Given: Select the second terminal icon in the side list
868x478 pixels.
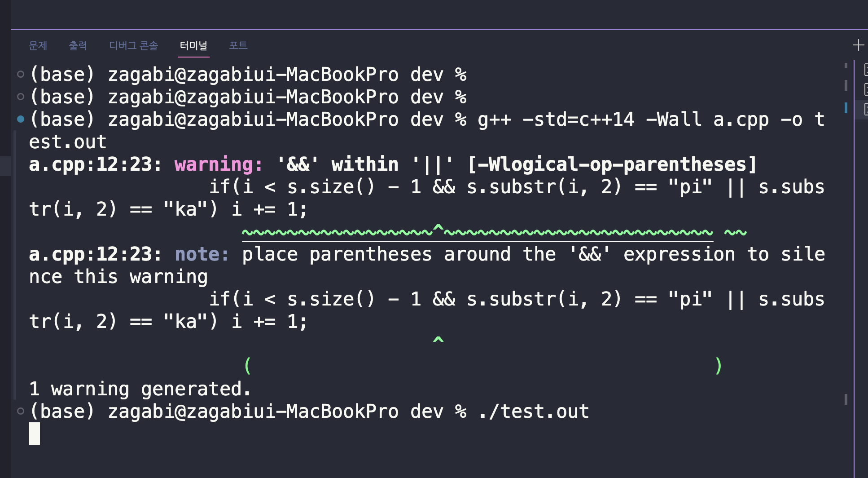Looking at the screenshot, I should point(865,89).
